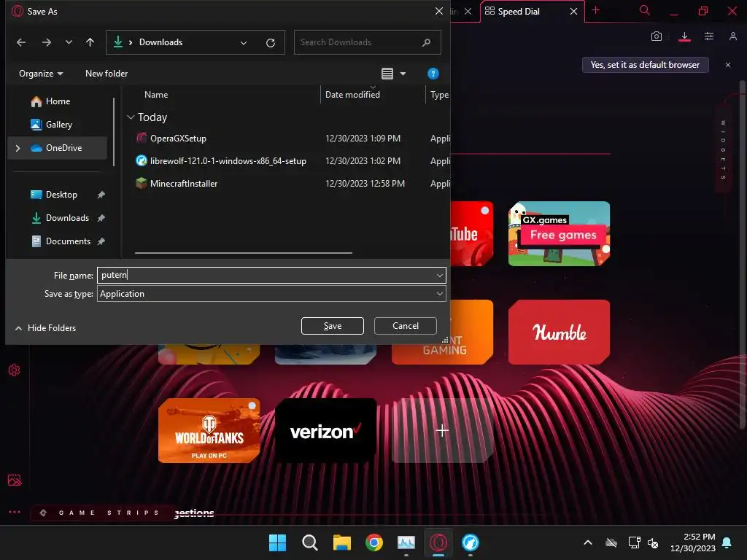Select the MinecraftInstaller file
The width and height of the screenshot is (747, 560).
tap(183, 184)
